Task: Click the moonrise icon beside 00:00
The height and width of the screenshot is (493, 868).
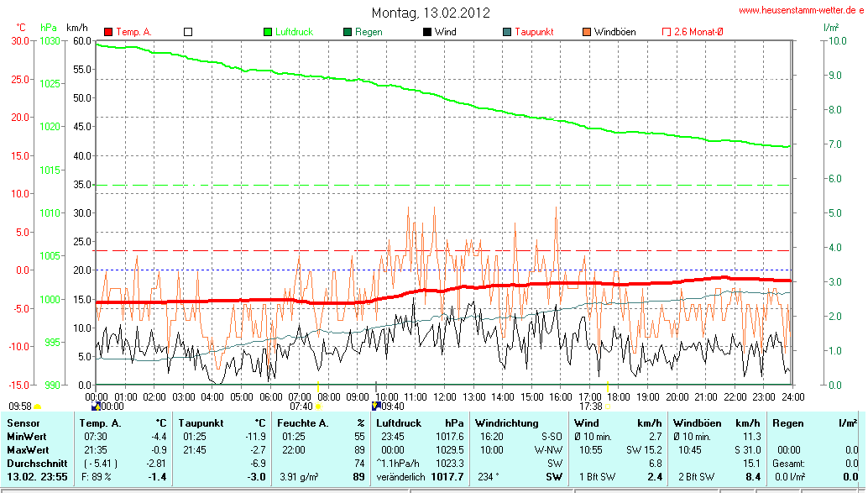Action: 96,406
